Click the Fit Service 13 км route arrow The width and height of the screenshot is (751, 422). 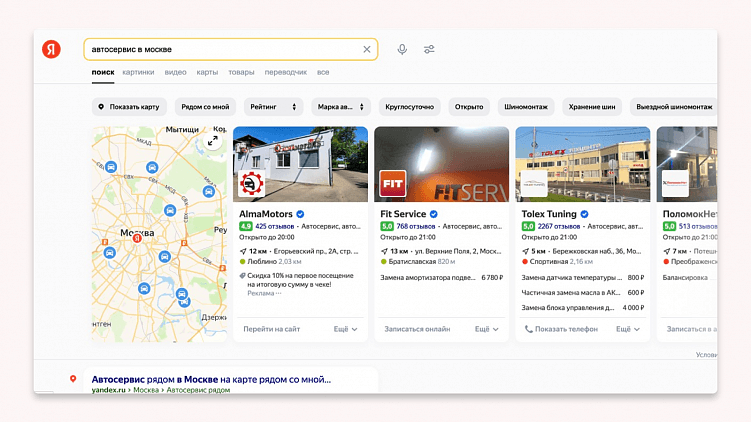[384, 251]
